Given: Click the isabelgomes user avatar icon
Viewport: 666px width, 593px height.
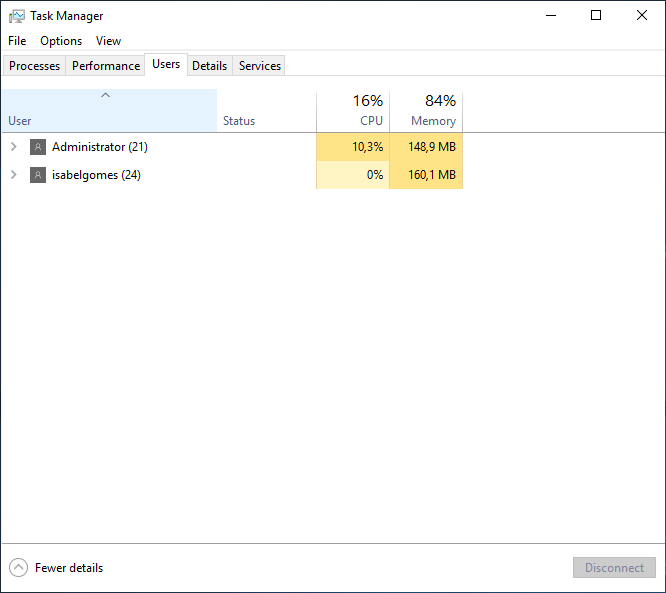Looking at the screenshot, I should click(38, 175).
